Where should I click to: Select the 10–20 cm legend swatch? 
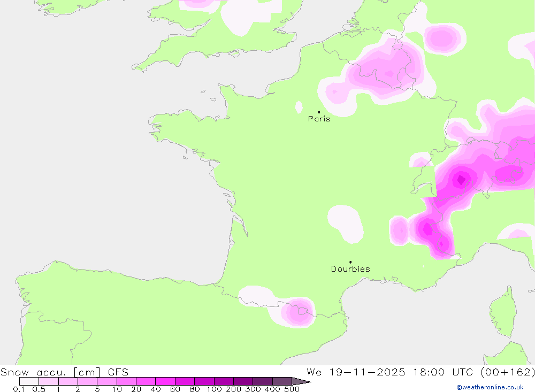click(126, 381)
